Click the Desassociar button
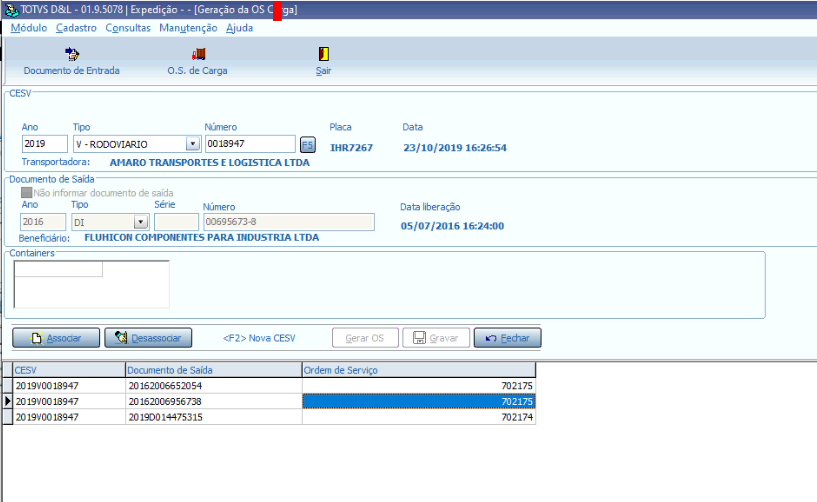Screen dimensions: 817x502 pos(148,338)
